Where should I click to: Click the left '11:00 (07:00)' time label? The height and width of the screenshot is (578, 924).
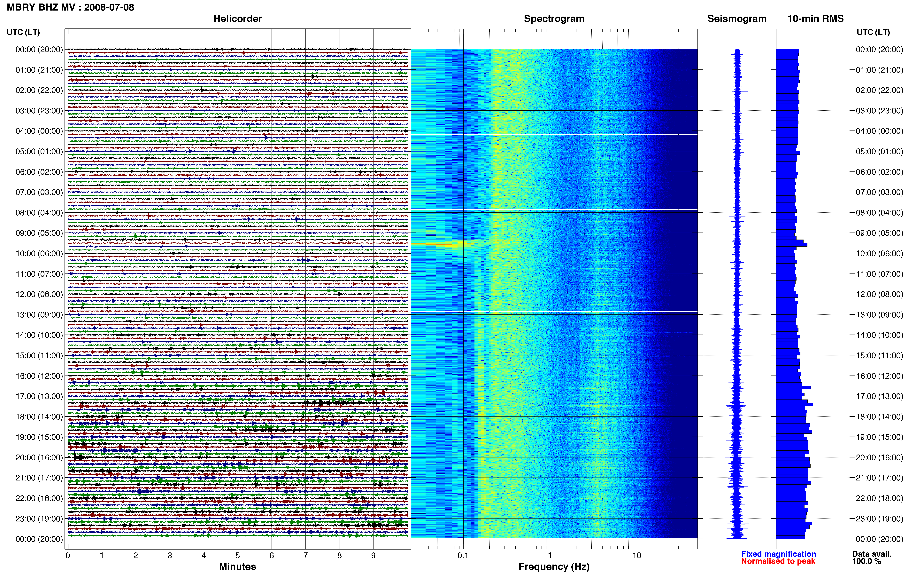click(x=39, y=274)
